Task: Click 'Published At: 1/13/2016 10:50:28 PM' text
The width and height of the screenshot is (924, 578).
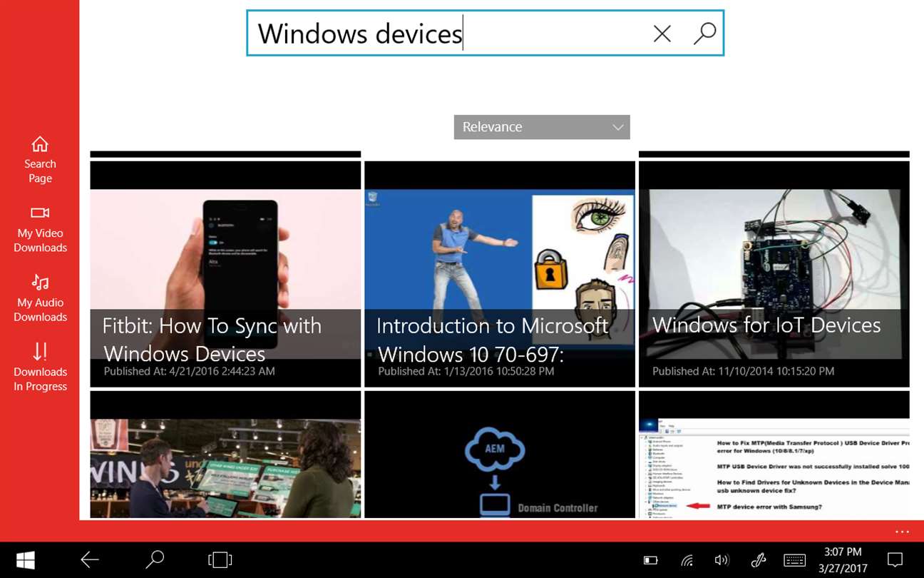Action: pos(466,371)
